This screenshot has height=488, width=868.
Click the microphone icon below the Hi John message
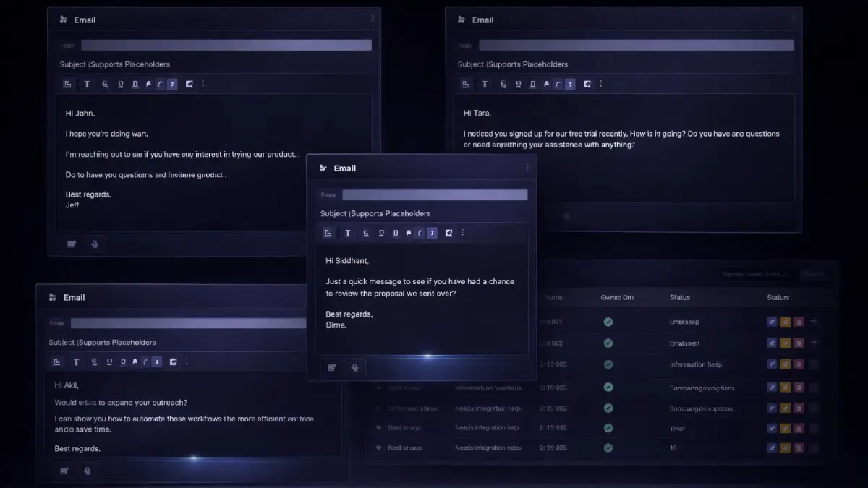tap(94, 244)
